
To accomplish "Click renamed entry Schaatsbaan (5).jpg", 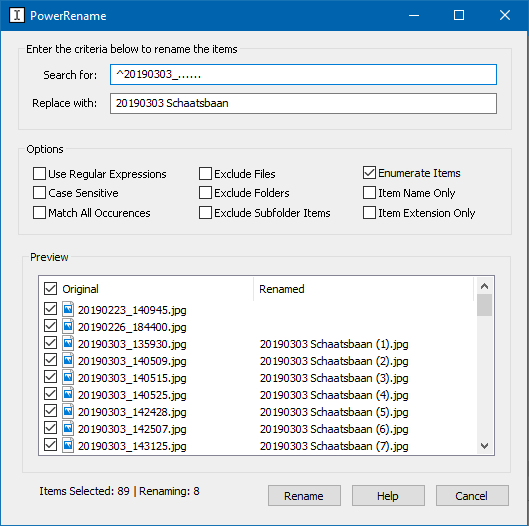I will [334, 412].
